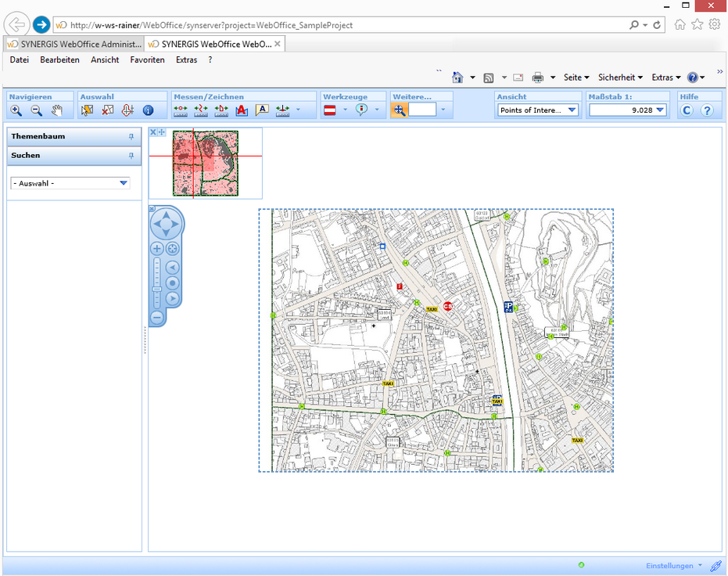Click the Hilfe C button

(x=687, y=110)
